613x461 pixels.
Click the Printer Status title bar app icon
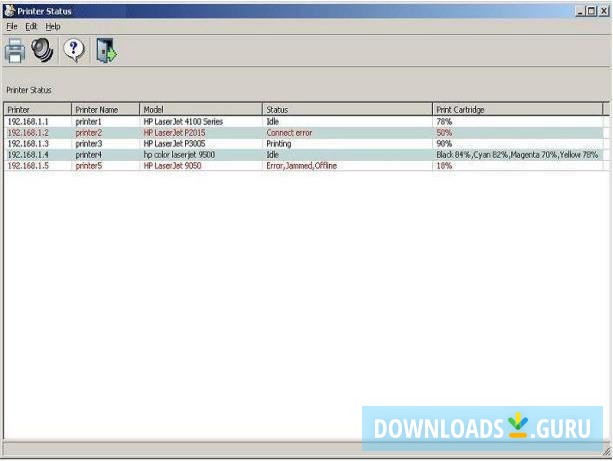[x=9, y=11]
